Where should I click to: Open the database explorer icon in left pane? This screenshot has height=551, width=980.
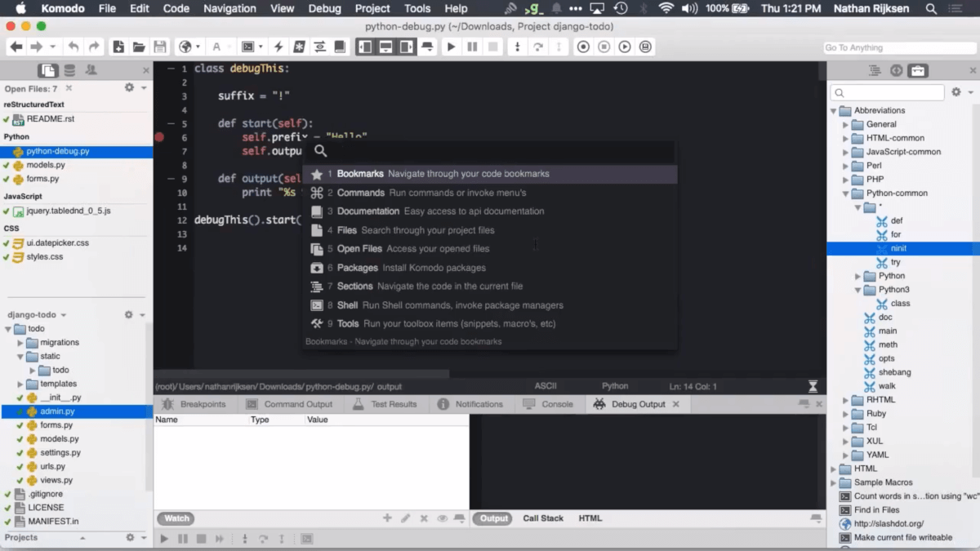coord(70,70)
